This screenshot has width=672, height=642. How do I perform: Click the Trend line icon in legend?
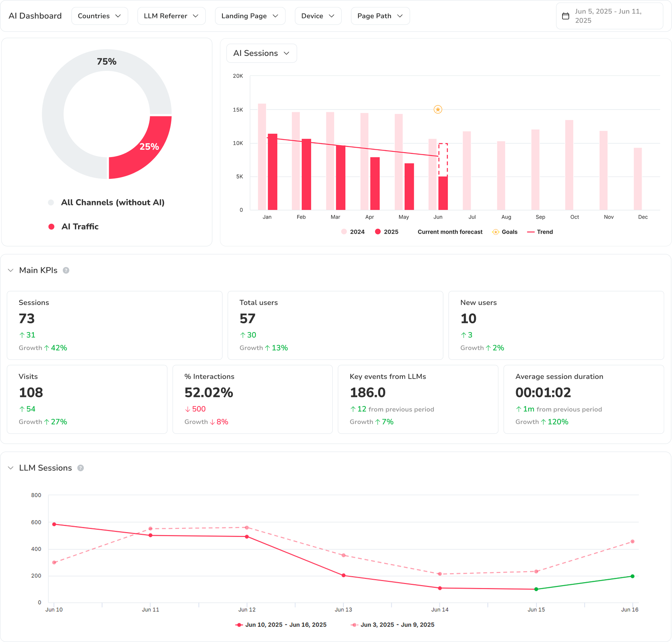tap(530, 232)
